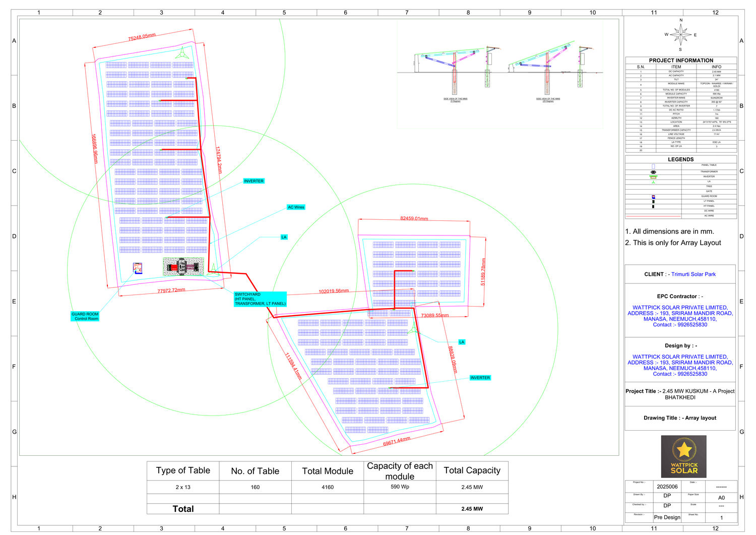Select the LT Panel symbol in Legends
This screenshot has height=535, width=756.
coord(653,201)
